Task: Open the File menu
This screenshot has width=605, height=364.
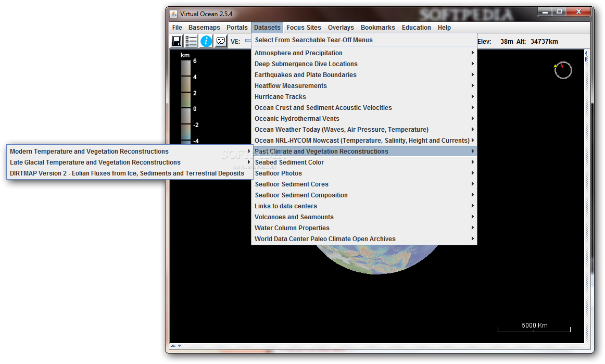Action: (x=177, y=28)
